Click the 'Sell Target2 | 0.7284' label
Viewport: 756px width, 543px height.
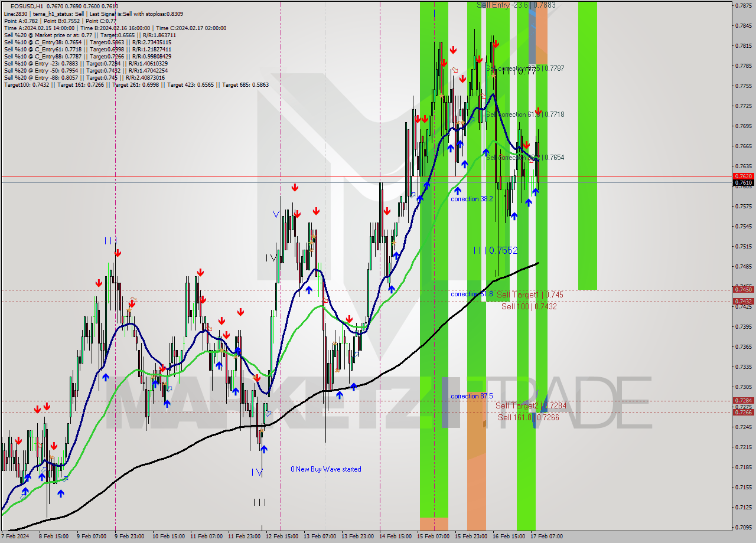[531, 405]
